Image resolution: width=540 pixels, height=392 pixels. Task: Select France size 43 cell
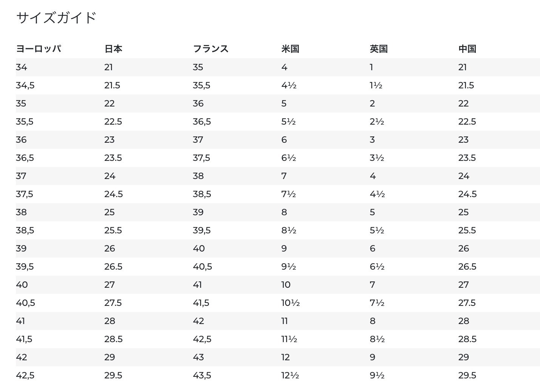(199, 357)
